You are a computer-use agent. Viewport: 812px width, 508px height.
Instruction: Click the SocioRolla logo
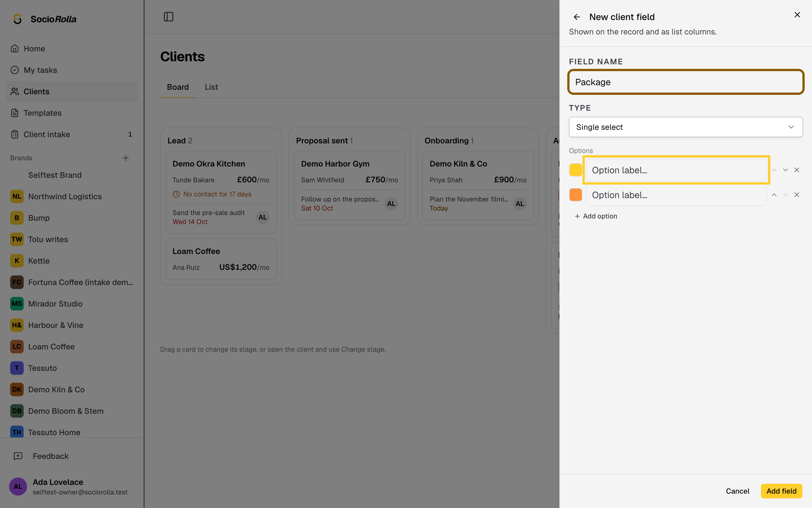click(x=45, y=19)
